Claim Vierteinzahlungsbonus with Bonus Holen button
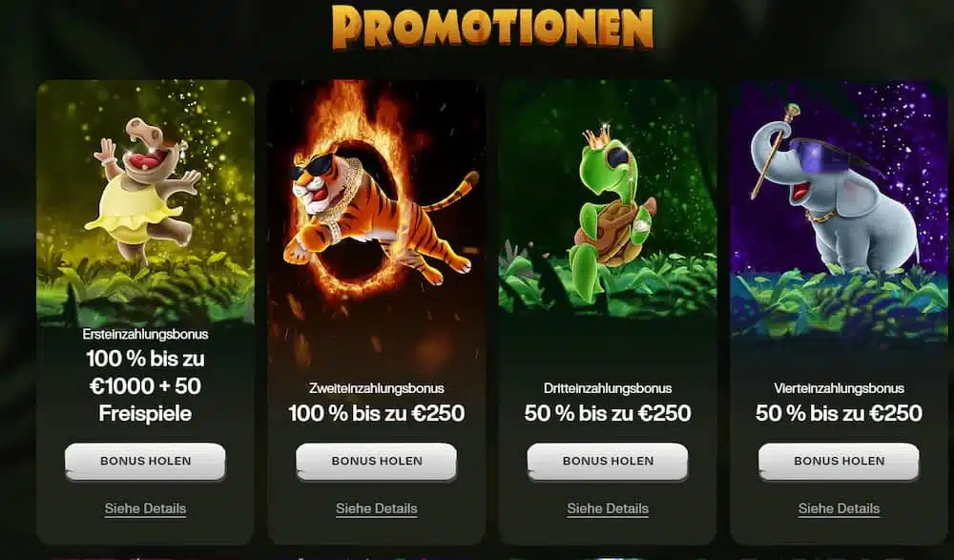Viewport: 954px width, 560px height. [x=839, y=461]
